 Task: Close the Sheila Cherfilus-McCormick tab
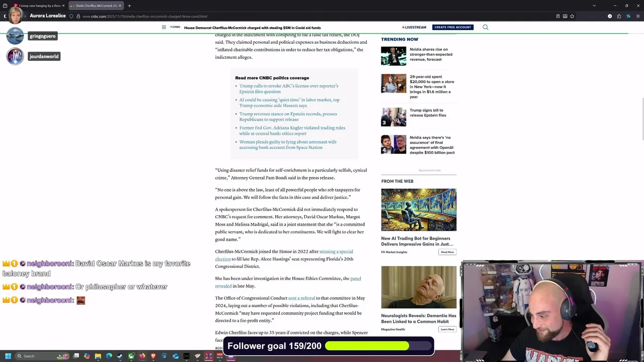click(x=120, y=6)
